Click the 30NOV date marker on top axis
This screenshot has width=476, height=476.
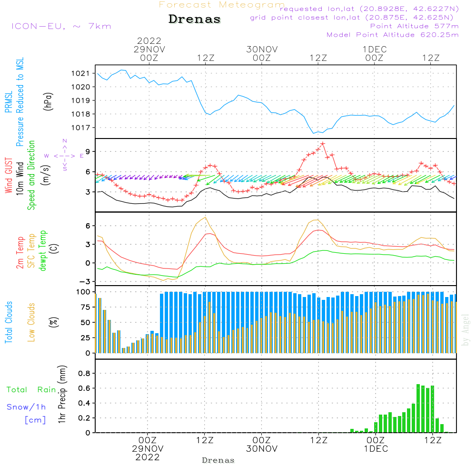[x=262, y=50]
